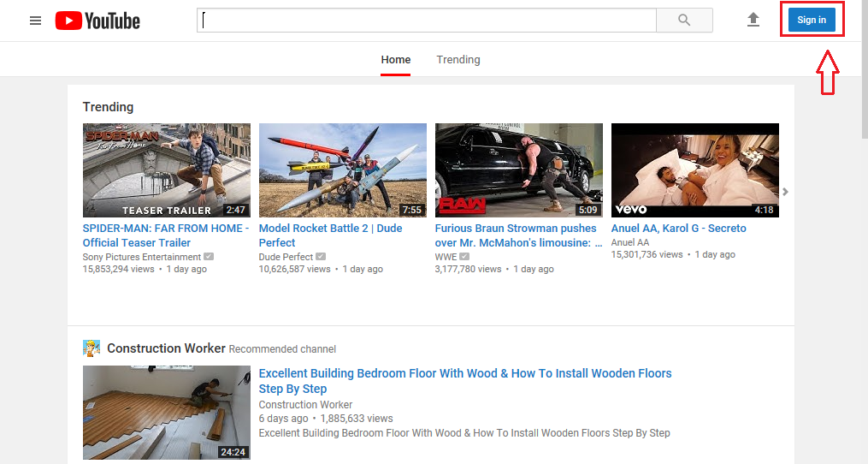The height and width of the screenshot is (464, 868).
Task: Open the hamburger guide menu
Action: [x=35, y=21]
